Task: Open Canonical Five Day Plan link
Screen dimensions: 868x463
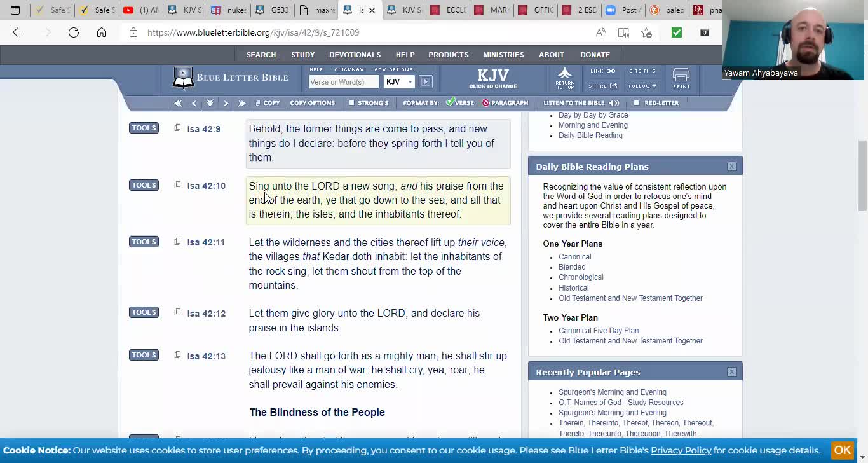Action: pyautogui.click(x=599, y=331)
